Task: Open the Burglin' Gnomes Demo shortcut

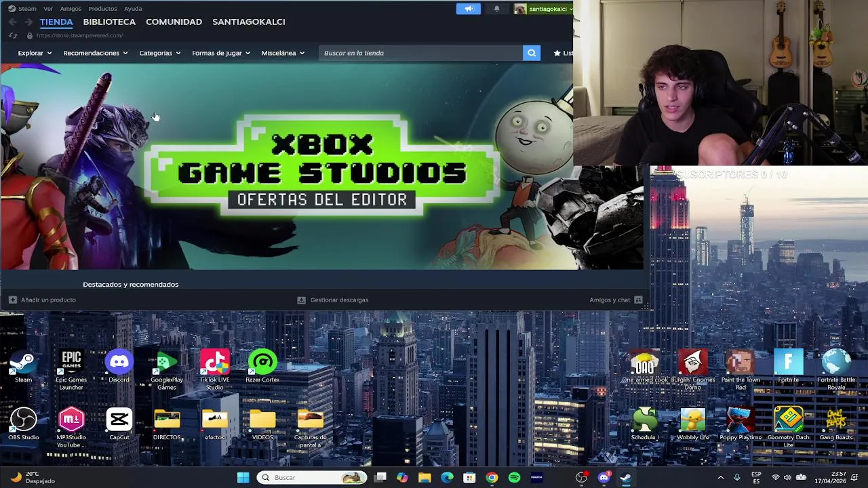Action: (693, 370)
